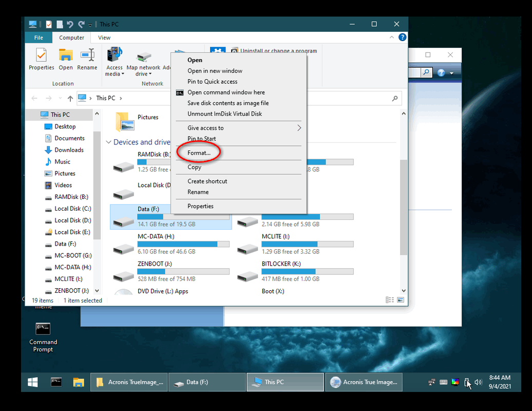Select DVD Drive (L:) Apps
The width and height of the screenshot is (532, 411).
click(162, 291)
